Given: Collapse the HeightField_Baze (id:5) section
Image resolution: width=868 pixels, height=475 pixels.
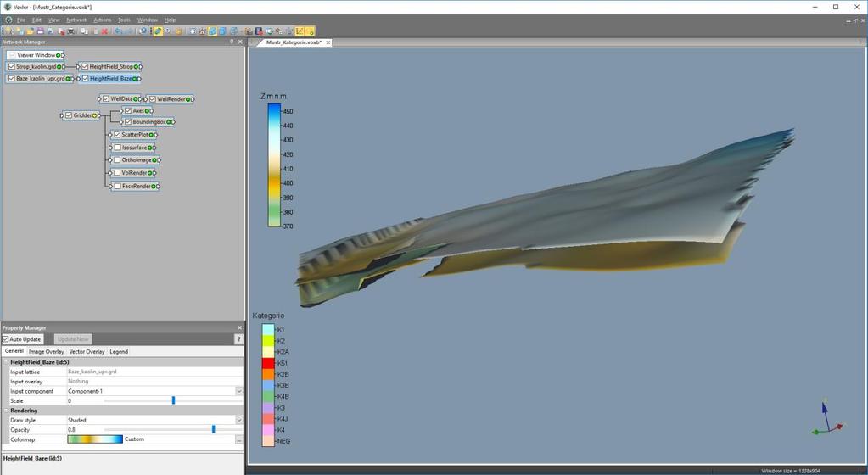Looking at the screenshot, I should click(x=6, y=362).
